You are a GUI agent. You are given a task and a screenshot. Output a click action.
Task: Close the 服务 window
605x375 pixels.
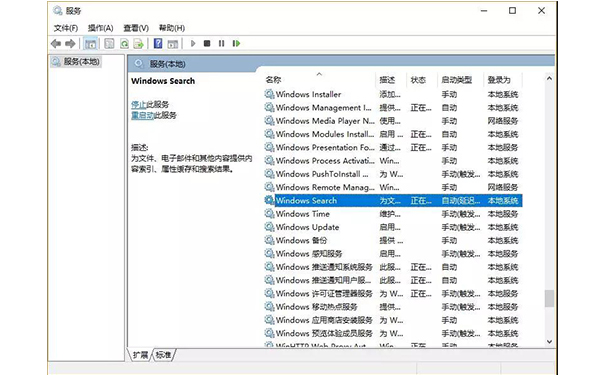click(x=541, y=11)
